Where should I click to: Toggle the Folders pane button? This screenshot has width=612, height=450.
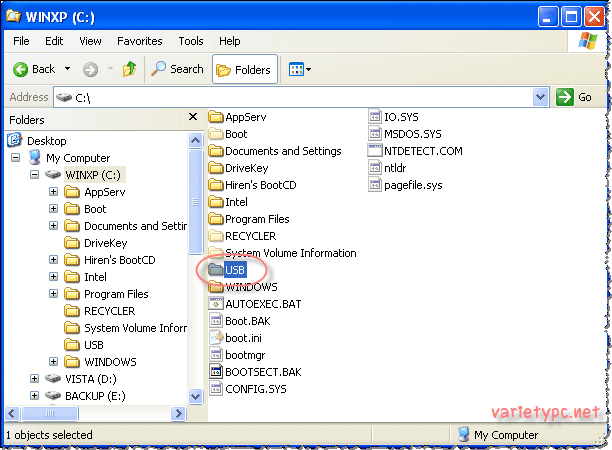245,69
